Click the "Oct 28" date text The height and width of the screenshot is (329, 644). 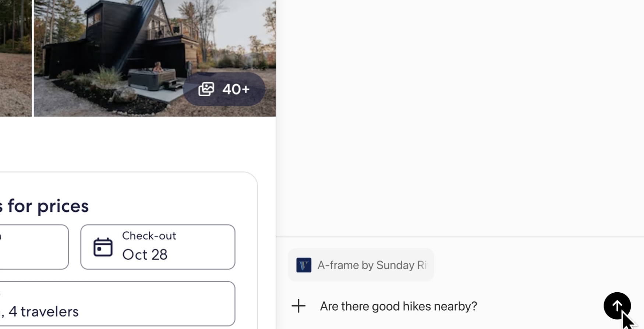click(145, 254)
